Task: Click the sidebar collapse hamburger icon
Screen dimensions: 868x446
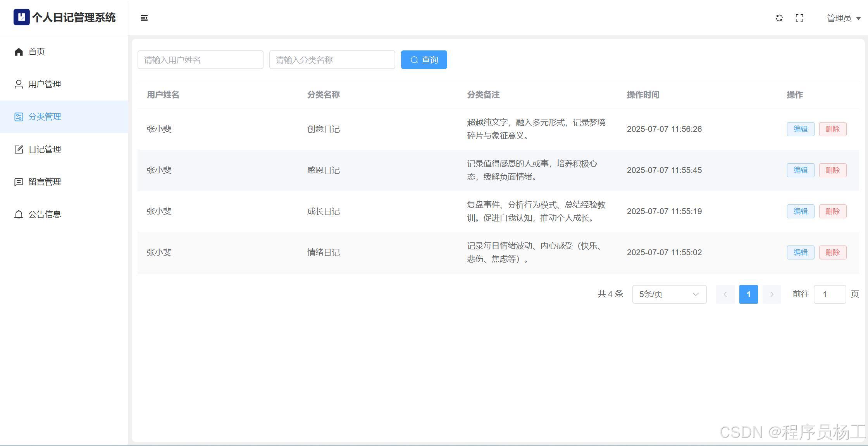Action: click(x=144, y=18)
